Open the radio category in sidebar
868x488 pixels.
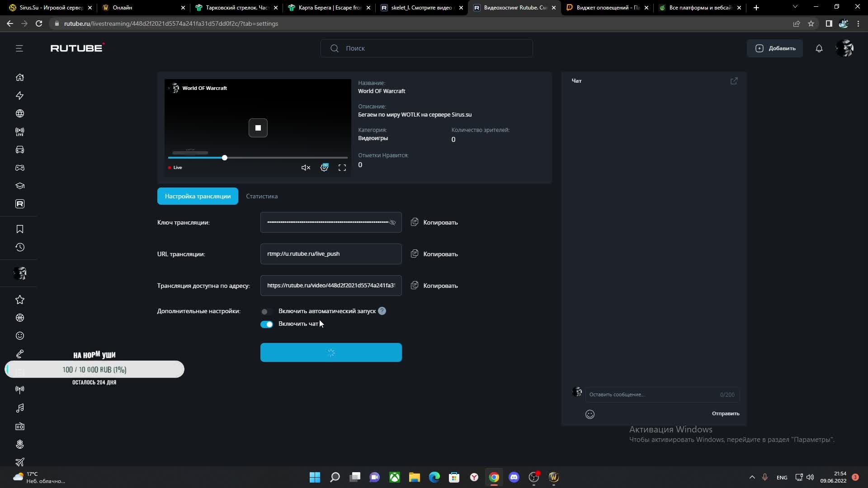[20, 426]
